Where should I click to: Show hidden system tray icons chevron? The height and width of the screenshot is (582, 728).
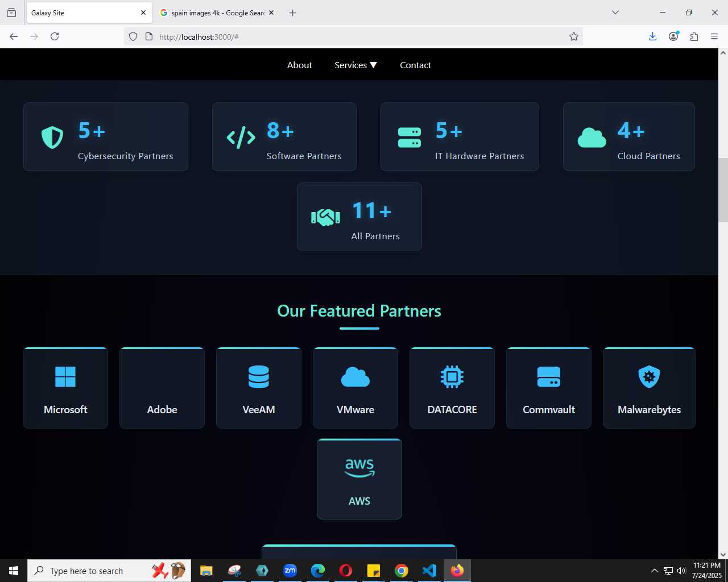(654, 571)
